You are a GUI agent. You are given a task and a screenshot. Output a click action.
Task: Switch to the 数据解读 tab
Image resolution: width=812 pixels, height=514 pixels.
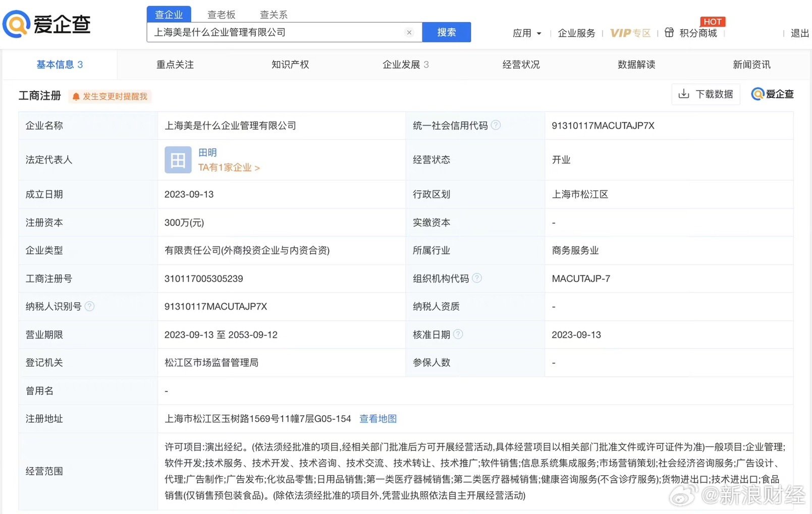pyautogui.click(x=636, y=65)
